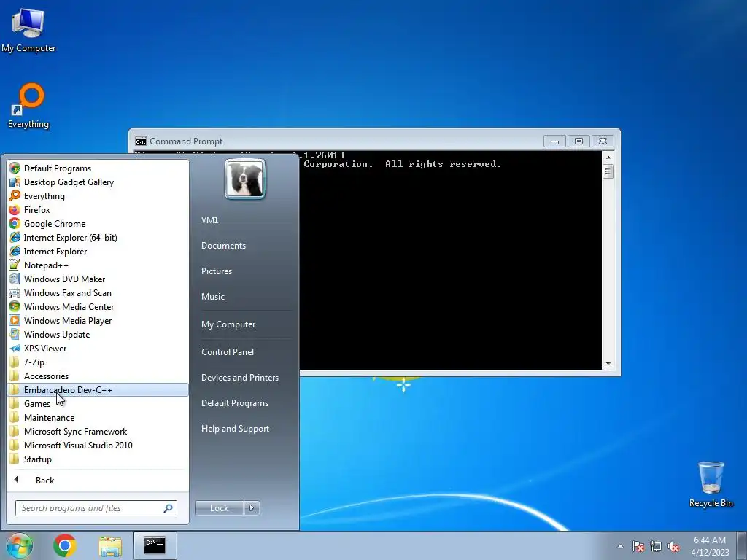Go Back to the pinned programs view
The height and width of the screenshot is (560, 747).
(x=98, y=480)
